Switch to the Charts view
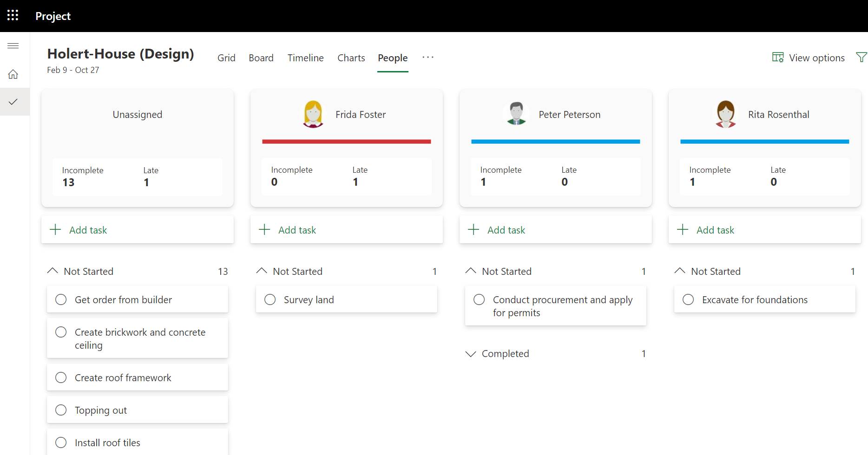This screenshot has height=455, width=868. [351, 58]
